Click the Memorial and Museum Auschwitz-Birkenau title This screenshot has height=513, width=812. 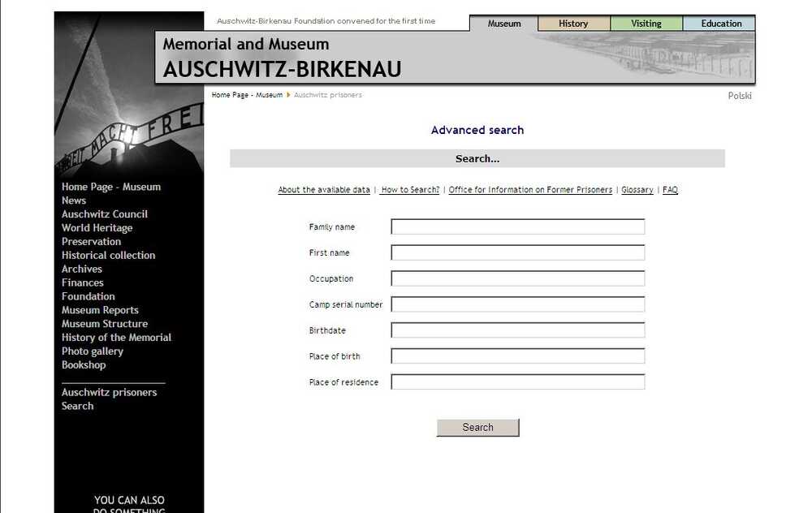tap(283, 58)
